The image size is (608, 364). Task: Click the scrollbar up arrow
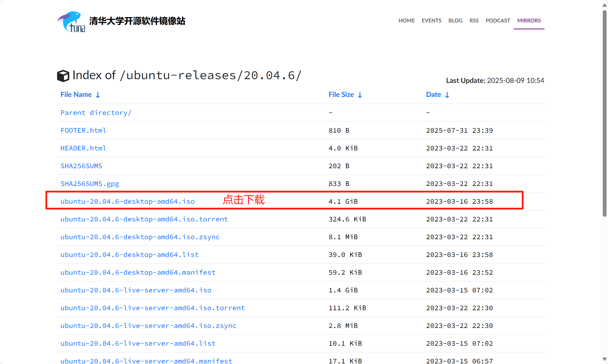605,5
